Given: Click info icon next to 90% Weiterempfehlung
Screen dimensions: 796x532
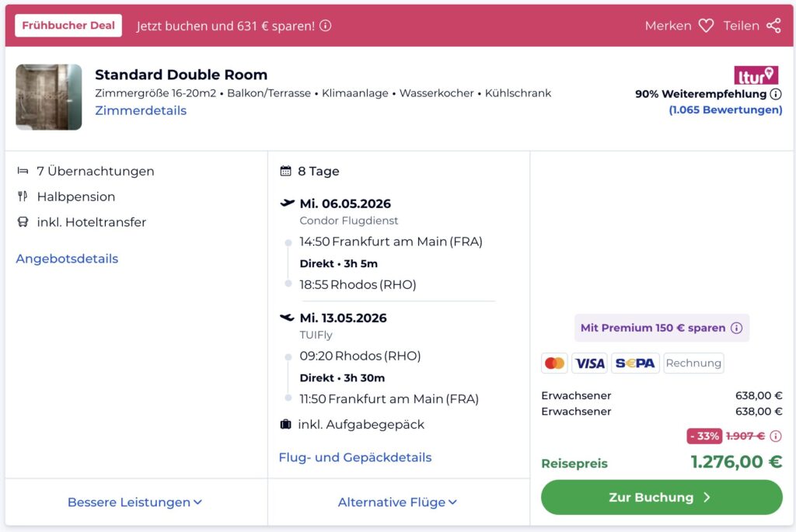Looking at the screenshot, I should [775, 94].
